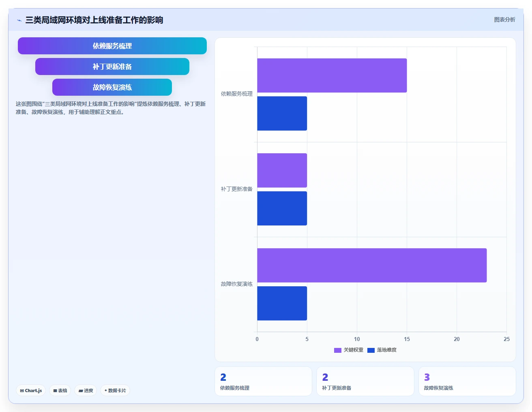Click the x-axis tick label 15
This screenshot has height=412, width=532.
pos(407,339)
